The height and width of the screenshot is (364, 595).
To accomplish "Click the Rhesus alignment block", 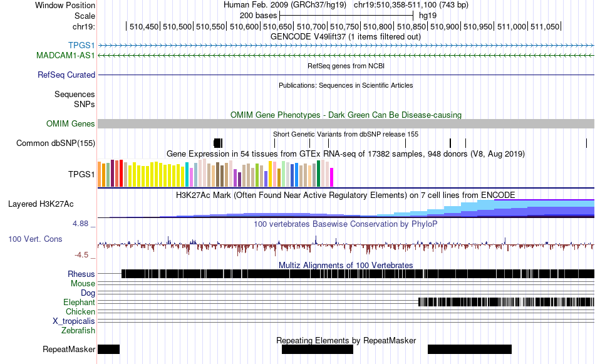I will (x=358, y=274).
